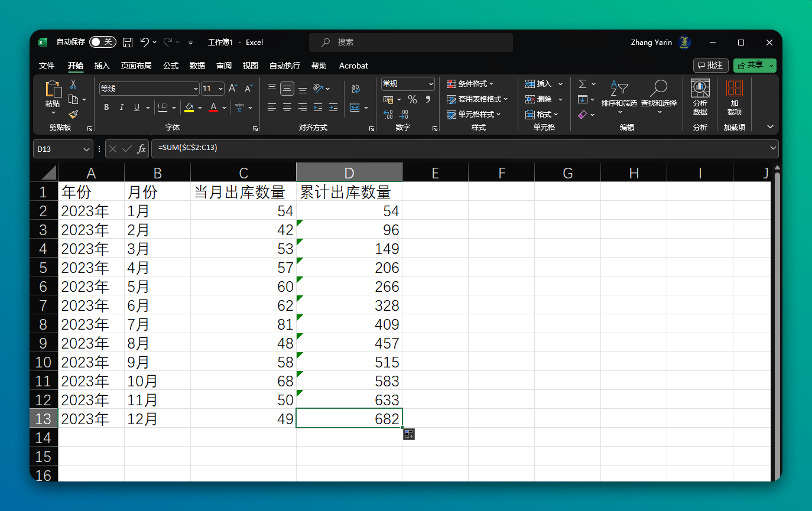The height and width of the screenshot is (511, 812).
Task: Expand Name Box dropdown at D13
Action: pos(87,149)
